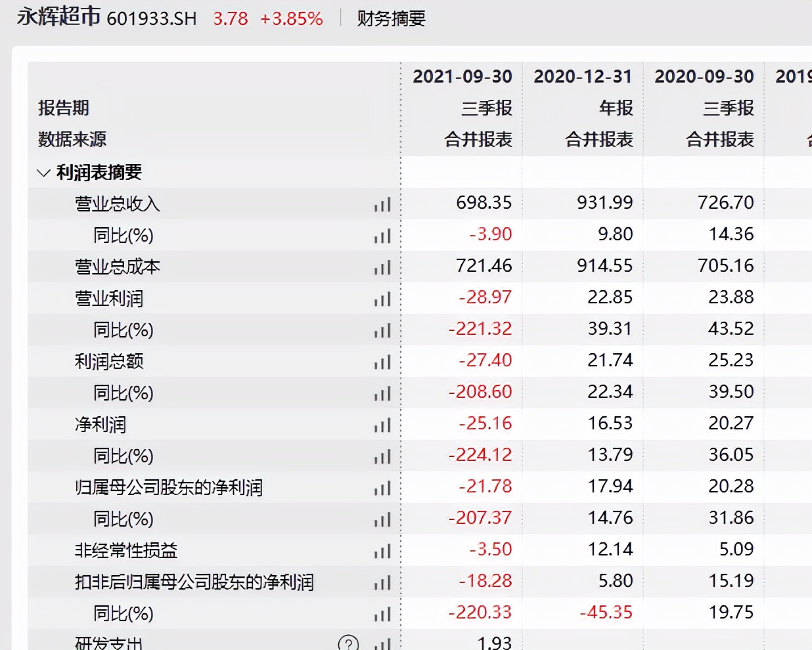Open trend chart for 营业总成本
This screenshot has width=812, height=650.
point(381,267)
